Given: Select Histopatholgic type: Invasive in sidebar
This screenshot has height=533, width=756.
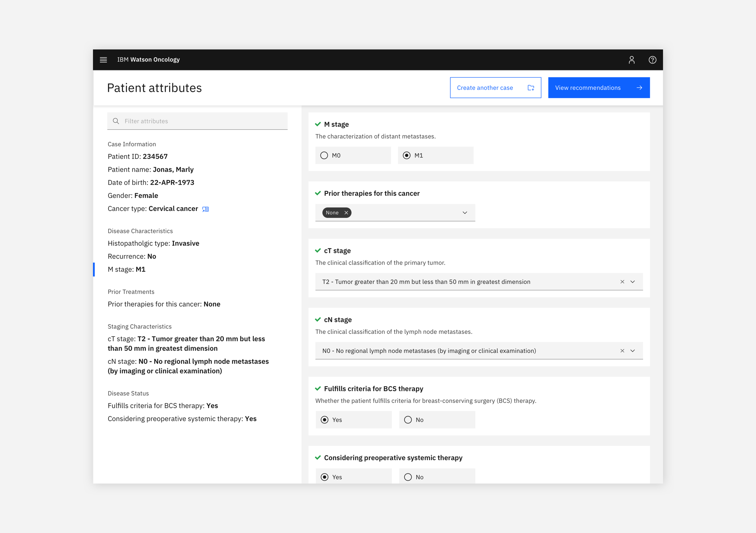Looking at the screenshot, I should tap(153, 244).
